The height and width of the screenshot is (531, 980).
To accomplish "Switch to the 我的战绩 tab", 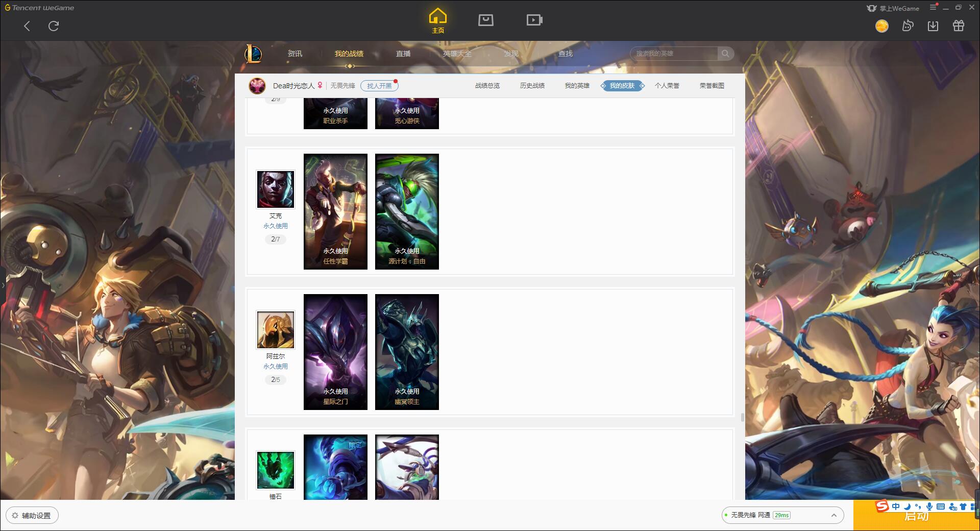I will coord(349,54).
